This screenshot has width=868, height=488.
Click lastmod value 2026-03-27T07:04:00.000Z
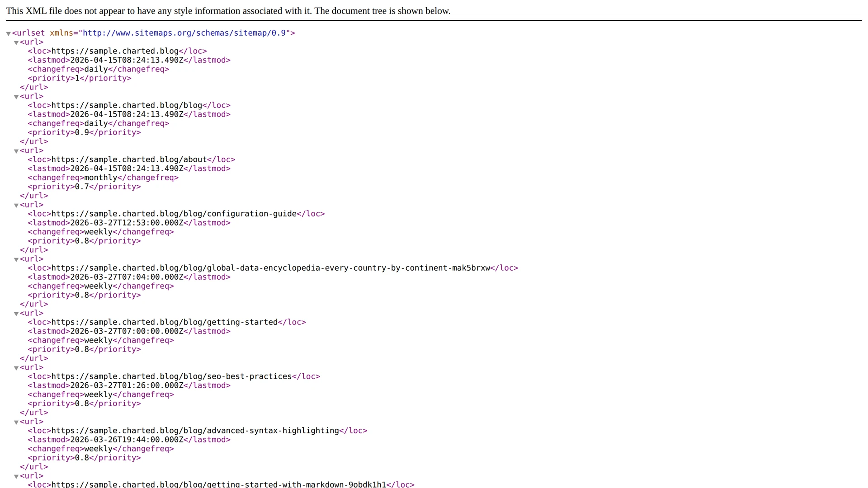[127, 277]
